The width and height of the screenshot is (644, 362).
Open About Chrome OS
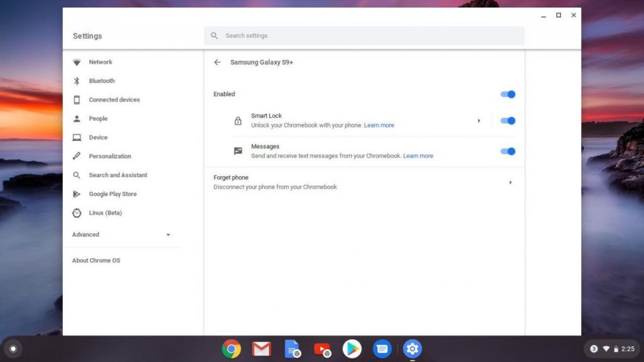(x=96, y=261)
